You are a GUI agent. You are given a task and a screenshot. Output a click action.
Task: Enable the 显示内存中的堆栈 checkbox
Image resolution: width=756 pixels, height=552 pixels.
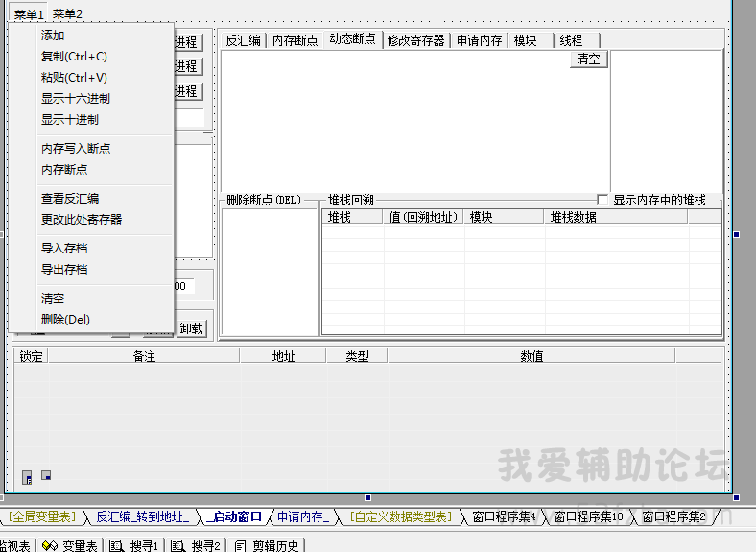[x=602, y=200]
